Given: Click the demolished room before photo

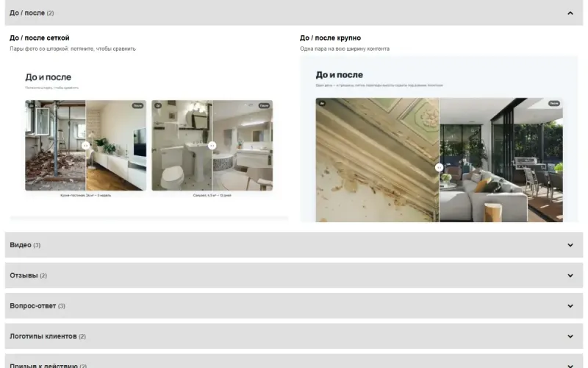Looking at the screenshot, I should 56,145.
